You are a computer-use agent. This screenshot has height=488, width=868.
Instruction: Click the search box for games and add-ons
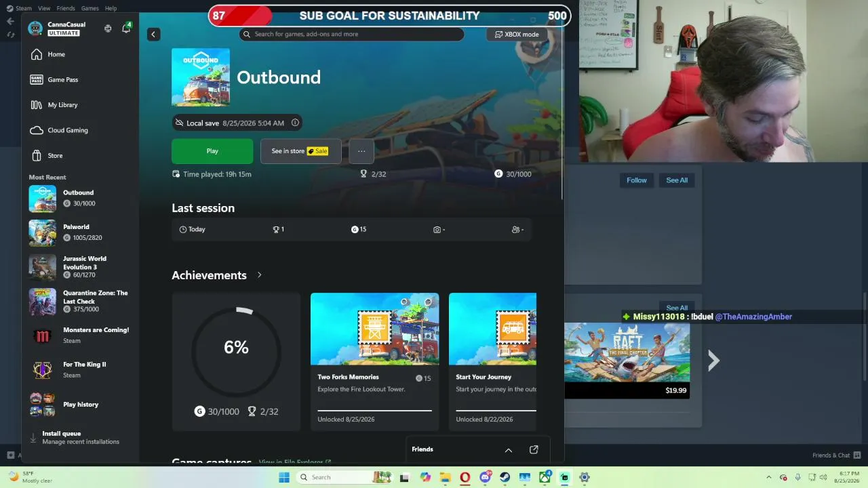pyautogui.click(x=351, y=34)
